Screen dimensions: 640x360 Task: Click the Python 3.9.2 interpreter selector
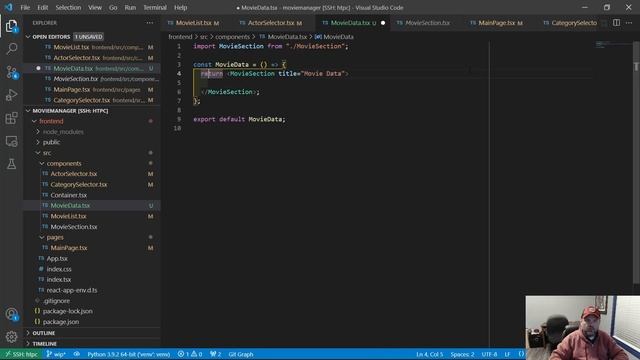129,354
